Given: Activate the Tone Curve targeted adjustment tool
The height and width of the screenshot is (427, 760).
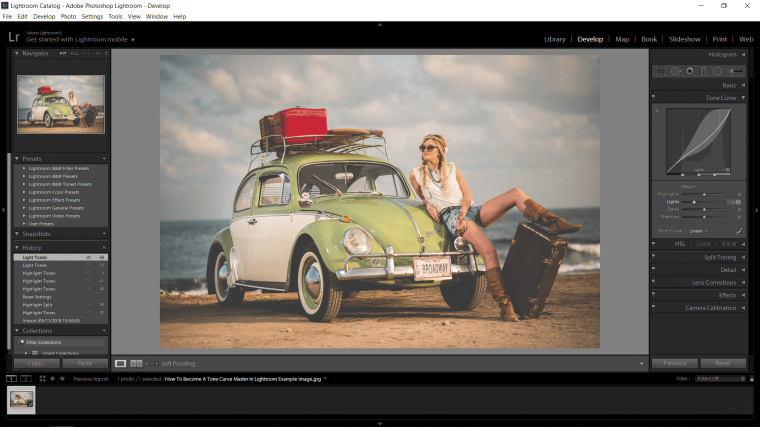Looking at the screenshot, I should click(x=657, y=111).
